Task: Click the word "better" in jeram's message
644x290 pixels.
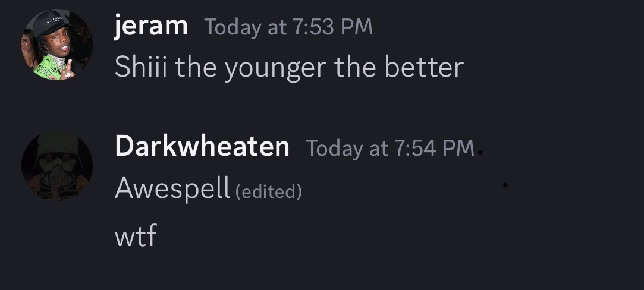Action: pyautogui.click(x=423, y=67)
